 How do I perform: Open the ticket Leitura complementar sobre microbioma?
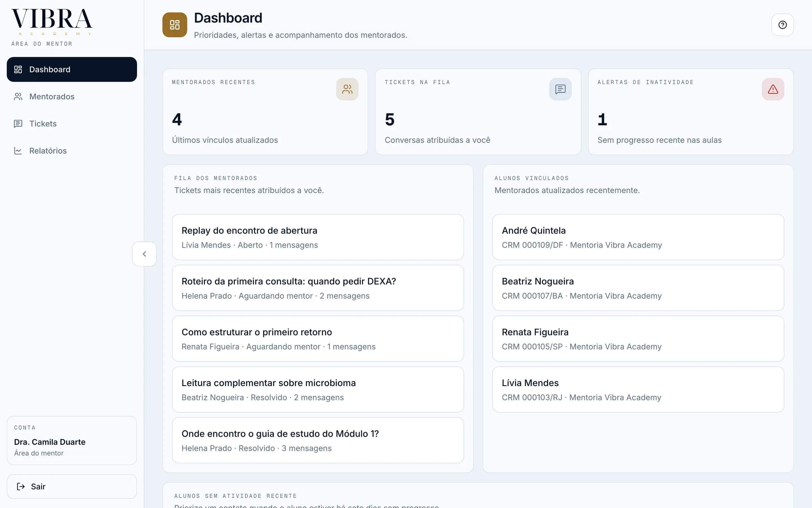coord(318,389)
